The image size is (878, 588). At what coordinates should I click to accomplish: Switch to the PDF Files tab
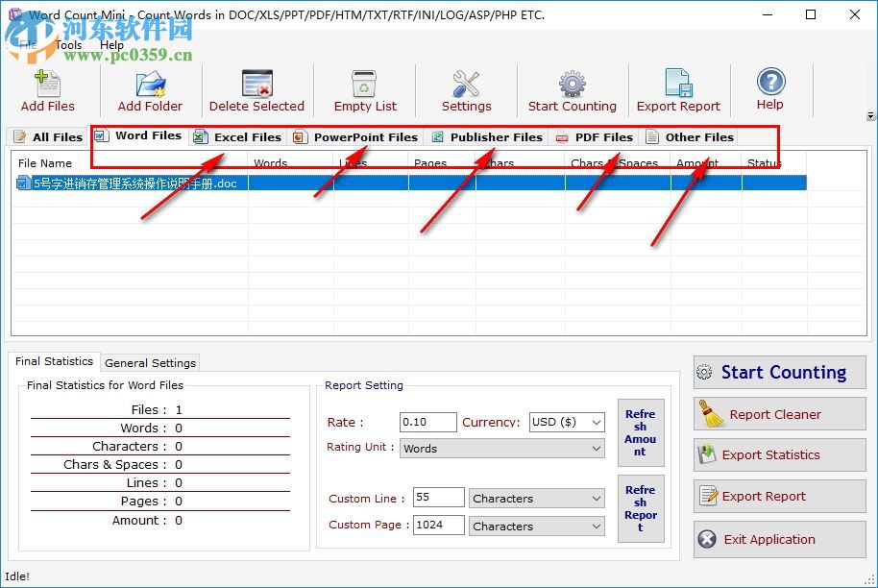pyautogui.click(x=594, y=136)
